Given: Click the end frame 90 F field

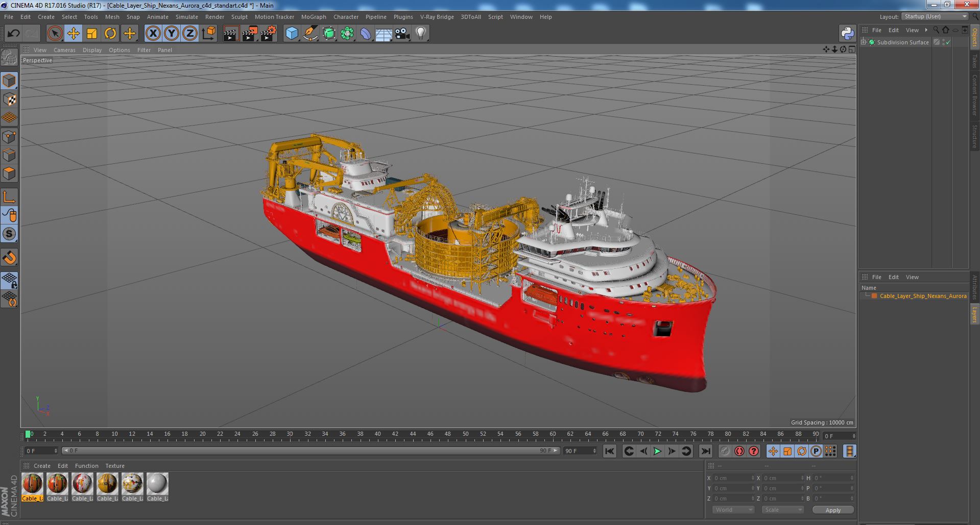Looking at the screenshot, I should (x=580, y=451).
